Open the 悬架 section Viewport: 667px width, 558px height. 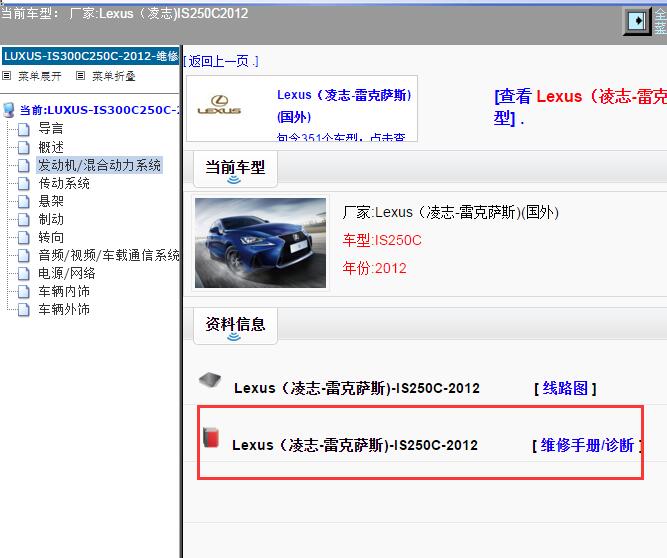pyautogui.click(x=51, y=201)
